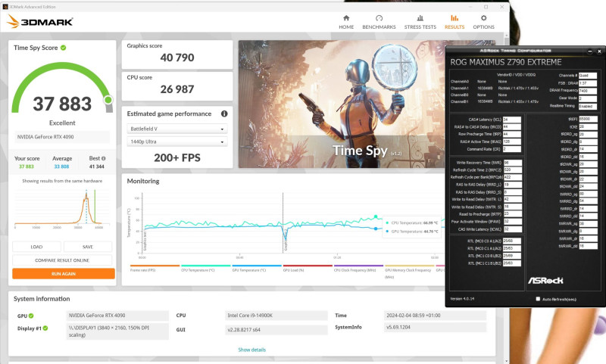This screenshot has width=606, height=364.
Task: Click the FSB : DRAM ratio field
Action: click(588, 83)
